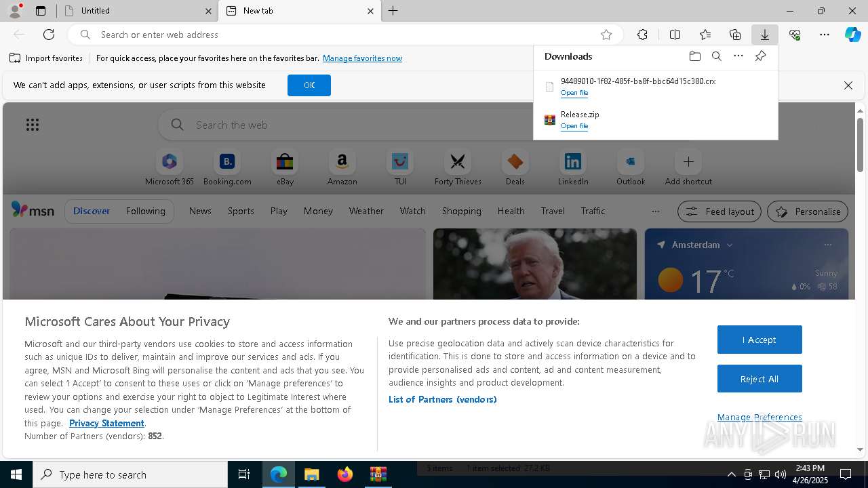Click the OK button on the notification bar

[309, 85]
